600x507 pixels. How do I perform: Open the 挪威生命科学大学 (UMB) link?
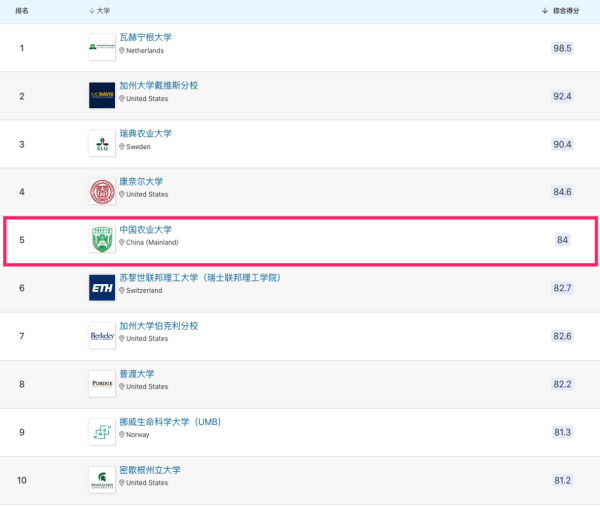(170, 422)
